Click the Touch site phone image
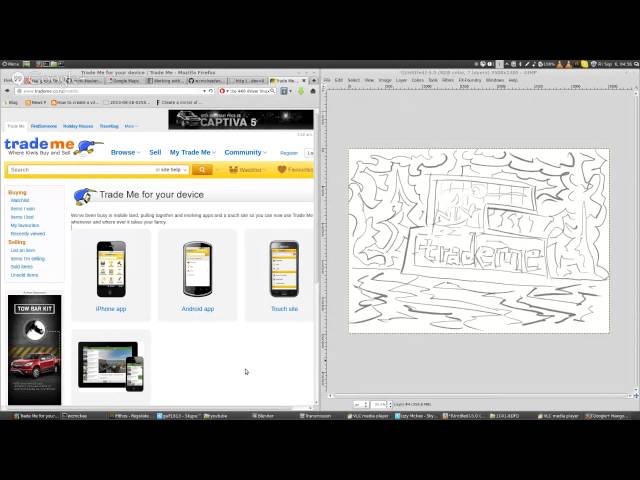Screen dimensions: 640x480 click(284, 268)
